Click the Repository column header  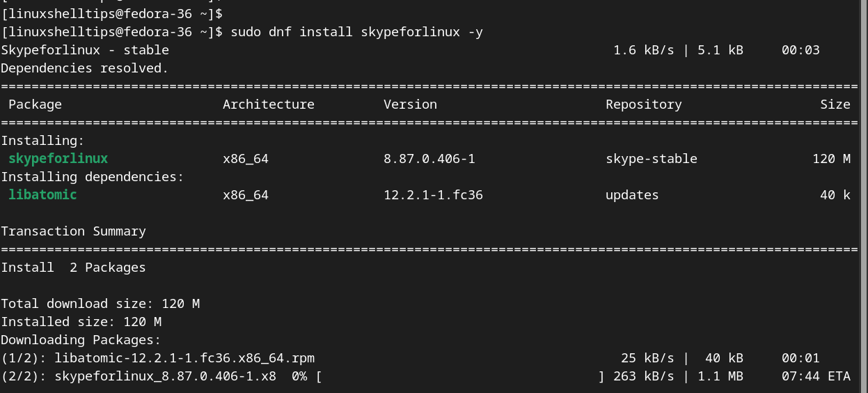[x=643, y=105]
